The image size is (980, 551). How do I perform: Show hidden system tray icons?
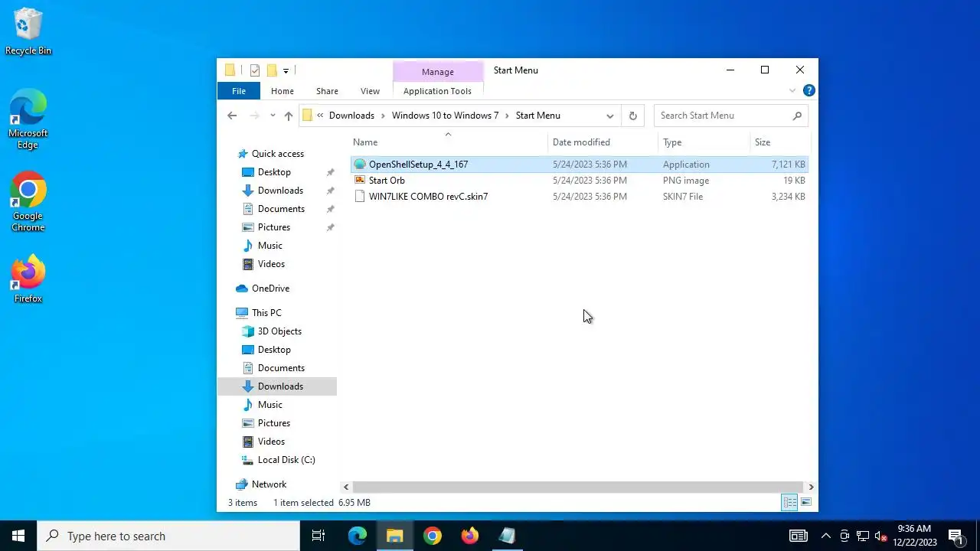pyautogui.click(x=826, y=536)
